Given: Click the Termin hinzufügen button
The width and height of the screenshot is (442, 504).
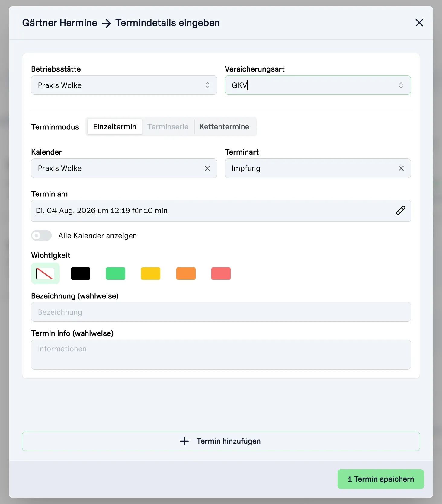Looking at the screenshot, I should [x=221, y=441].
